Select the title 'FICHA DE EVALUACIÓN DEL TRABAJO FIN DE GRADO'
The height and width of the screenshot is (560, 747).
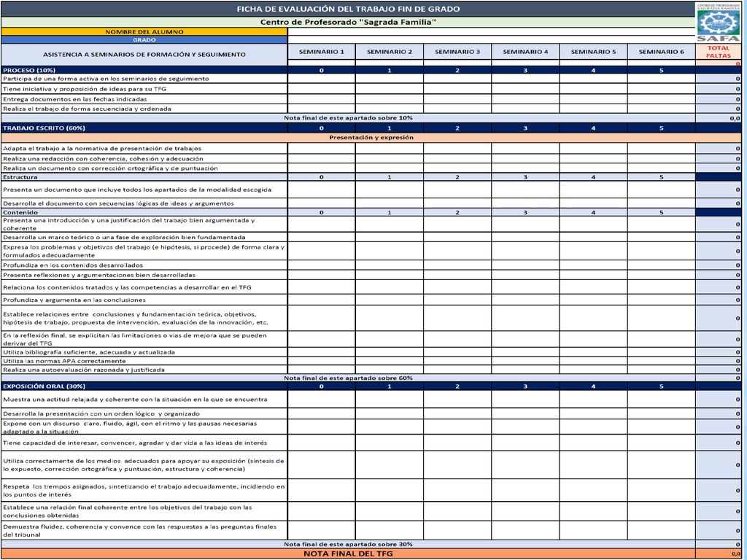click(348, 9)
